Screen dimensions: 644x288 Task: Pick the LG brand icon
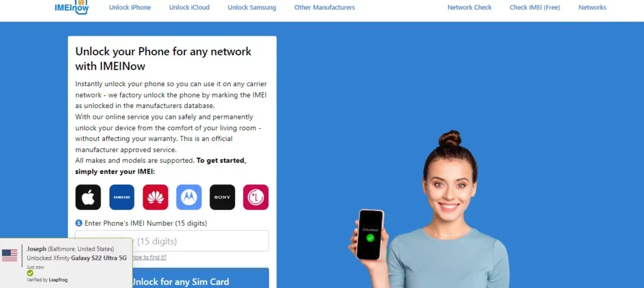click(x=256, y=197)
